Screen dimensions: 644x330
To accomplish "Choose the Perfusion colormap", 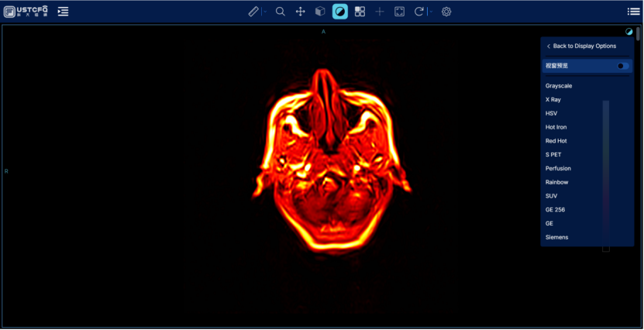I will click(x=558, y=168).
